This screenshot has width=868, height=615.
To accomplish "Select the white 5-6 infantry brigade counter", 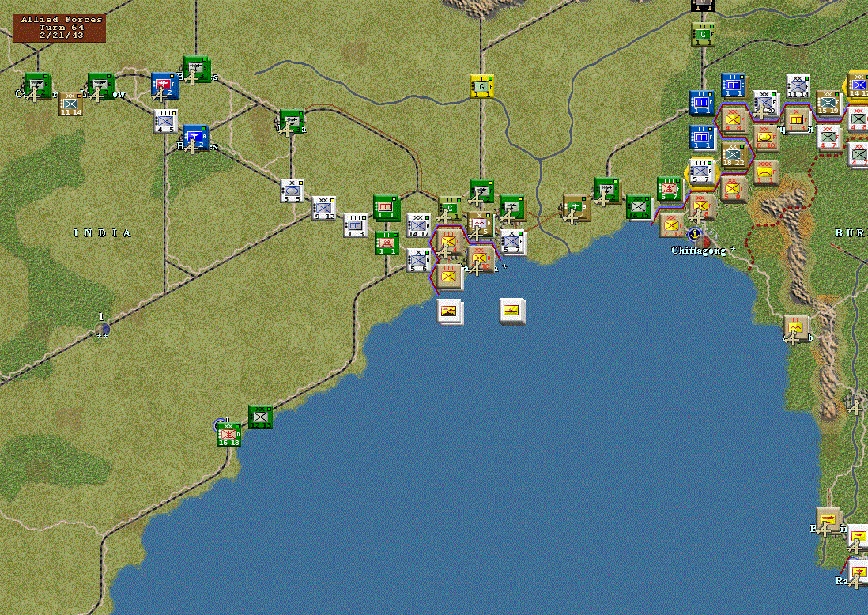I will tap(418, 260).
